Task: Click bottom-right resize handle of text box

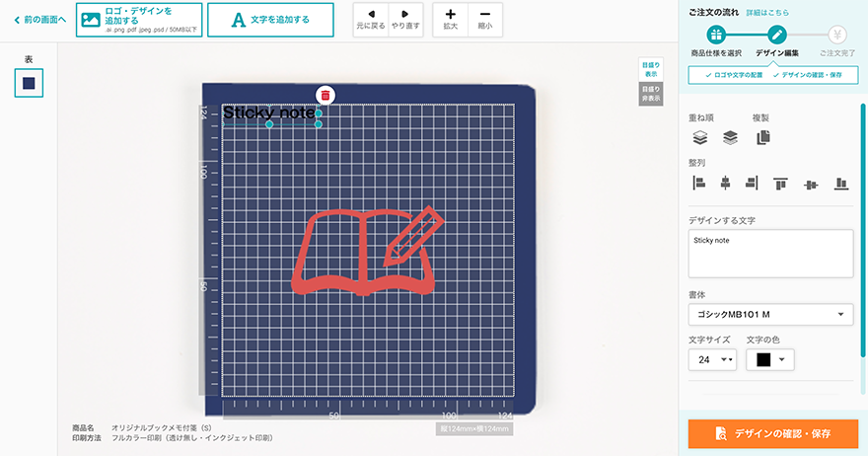Action: 319,124
